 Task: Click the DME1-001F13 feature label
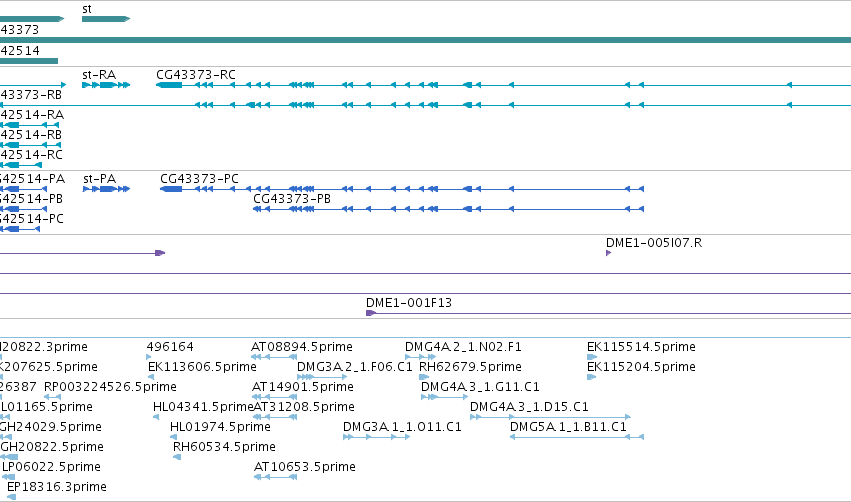(x=409, y=302)
